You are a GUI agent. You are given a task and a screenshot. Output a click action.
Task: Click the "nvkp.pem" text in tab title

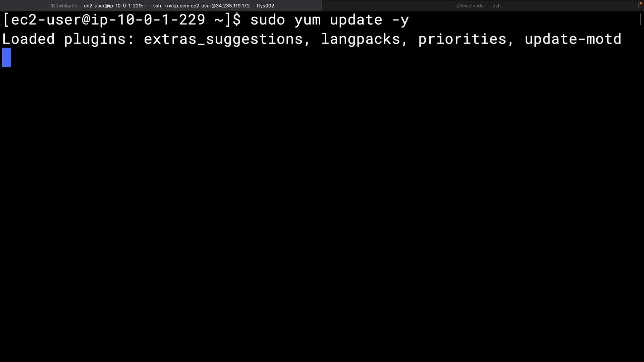[178, 6]
